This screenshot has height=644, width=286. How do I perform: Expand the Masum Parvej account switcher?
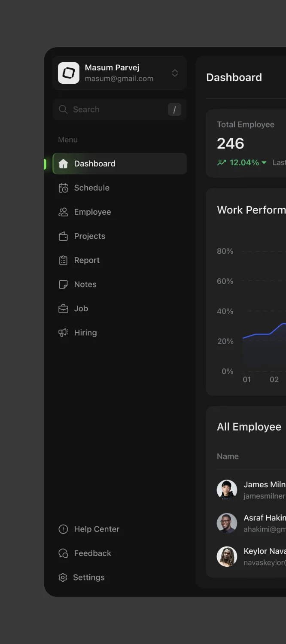click(175, 73)
